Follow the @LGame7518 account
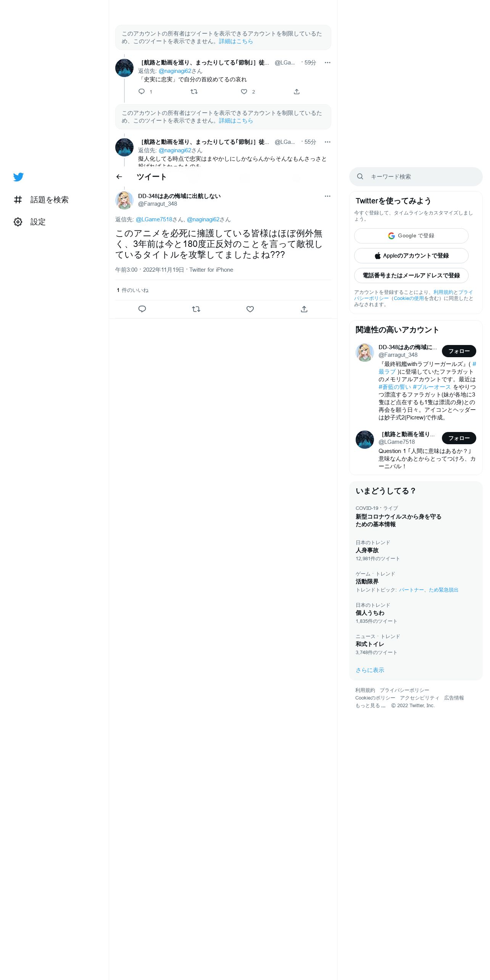This screenshot has height=980, width=490. [x=459, y=438]
